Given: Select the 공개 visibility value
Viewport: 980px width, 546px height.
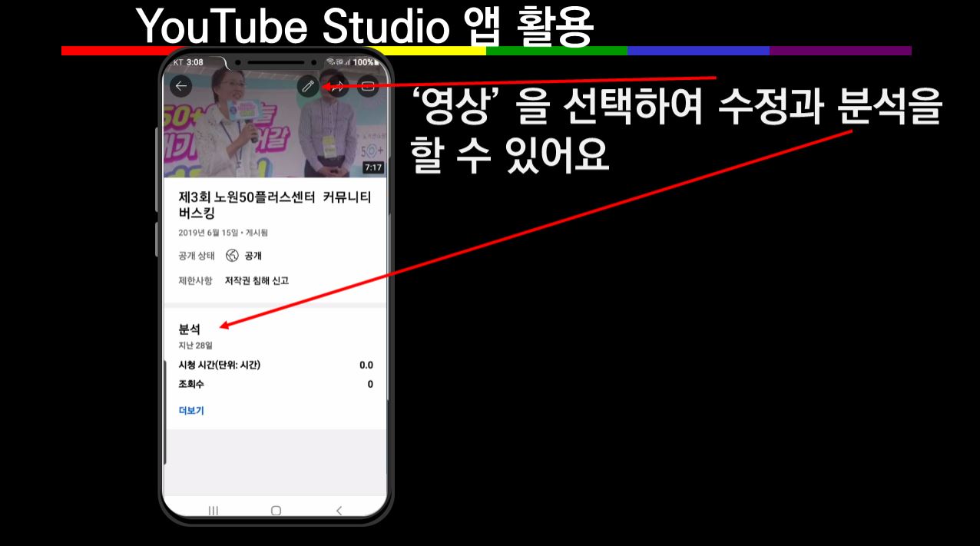Looking at the screenshot, I should click(253, 256).
